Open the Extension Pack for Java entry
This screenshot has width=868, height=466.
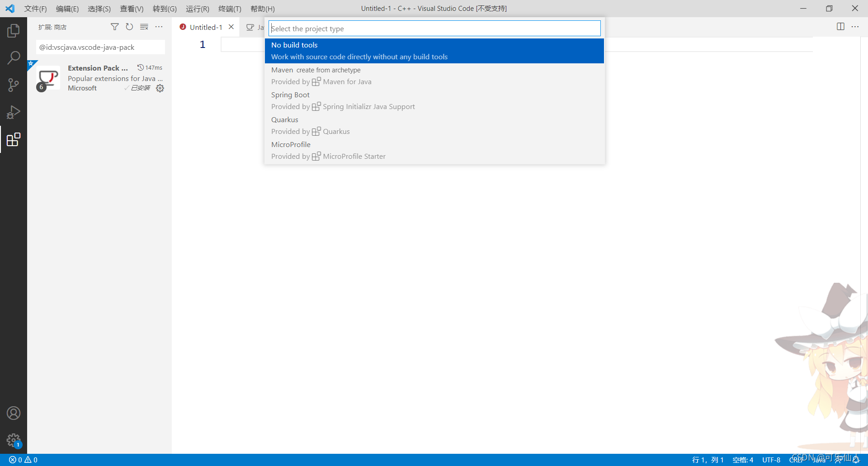pyautogui.click(x=99, y=78)
